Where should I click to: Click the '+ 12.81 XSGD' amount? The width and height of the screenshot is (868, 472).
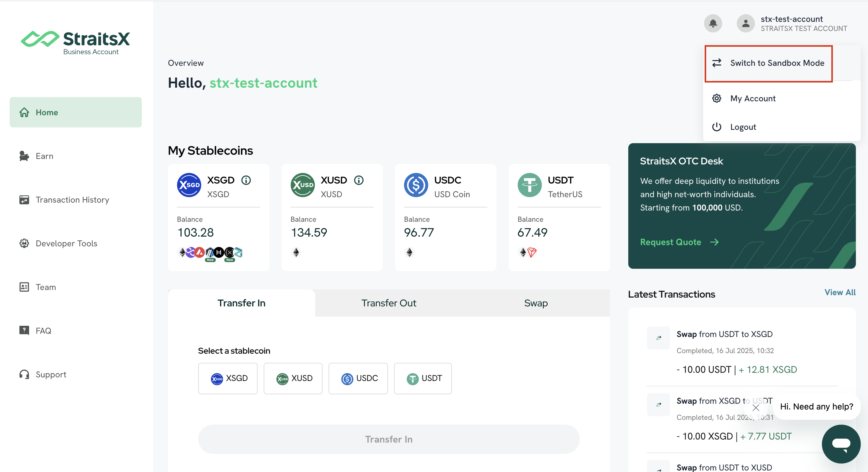(x=768, y=369)
